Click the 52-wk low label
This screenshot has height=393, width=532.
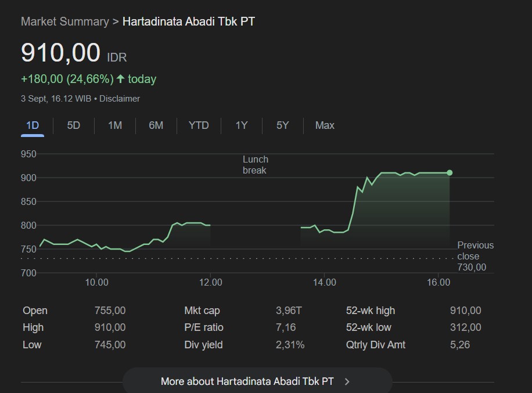tap(368, 327)
